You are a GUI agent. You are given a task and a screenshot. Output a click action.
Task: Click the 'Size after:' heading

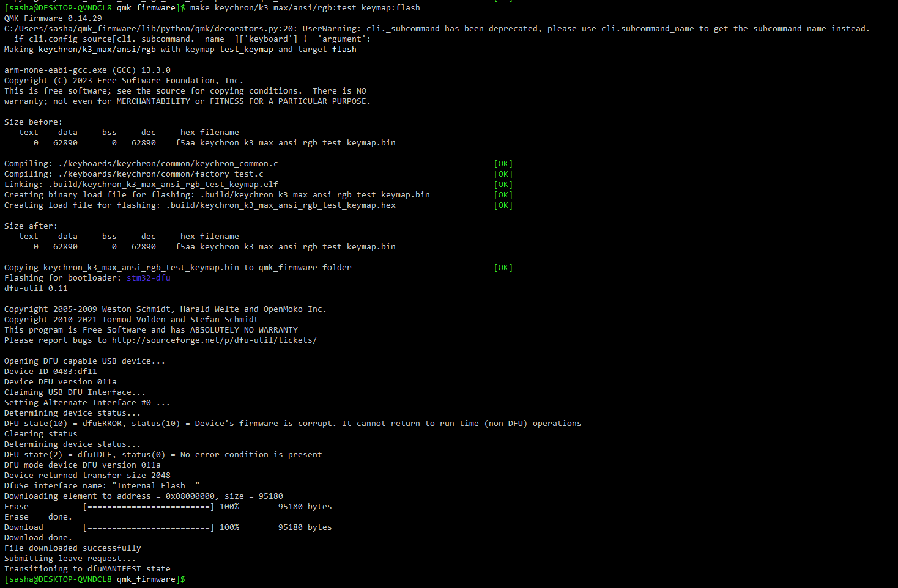31,226
